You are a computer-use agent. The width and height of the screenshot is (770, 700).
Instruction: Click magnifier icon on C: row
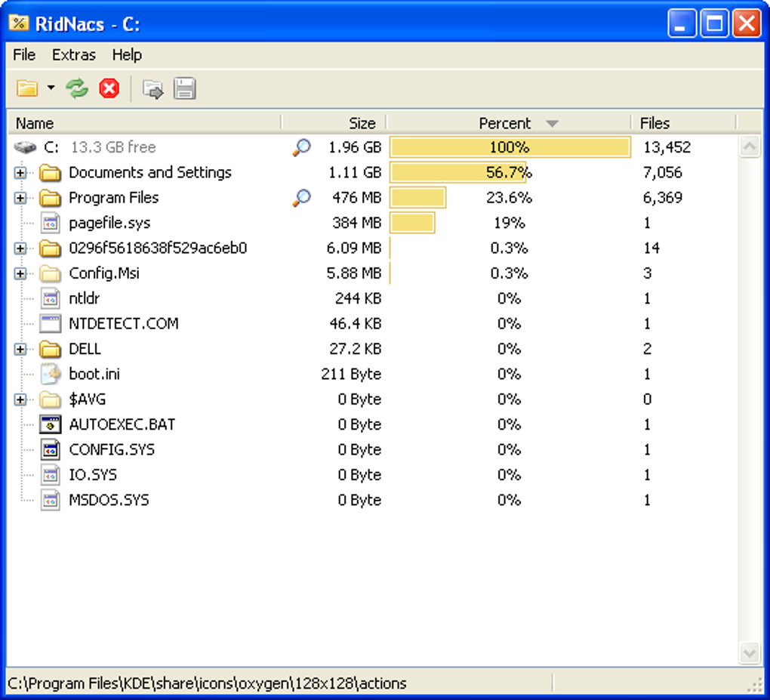point(301,147)
